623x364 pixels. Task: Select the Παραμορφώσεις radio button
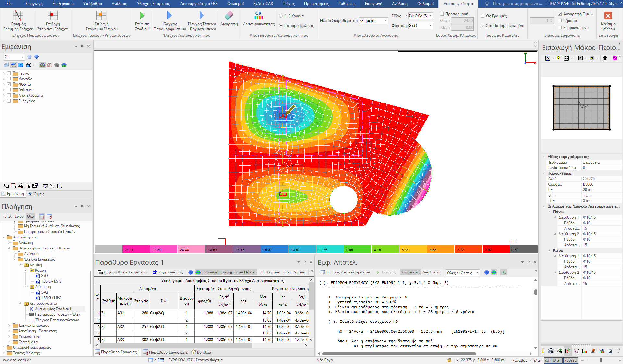(x=281, y=26)
